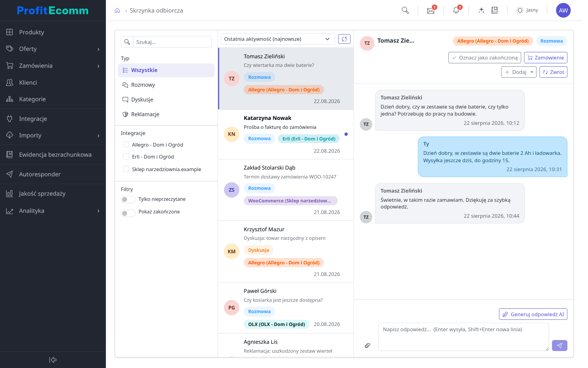Switch the Jasny theme toggle
This screenshot has height=368, width=588.
527,10
